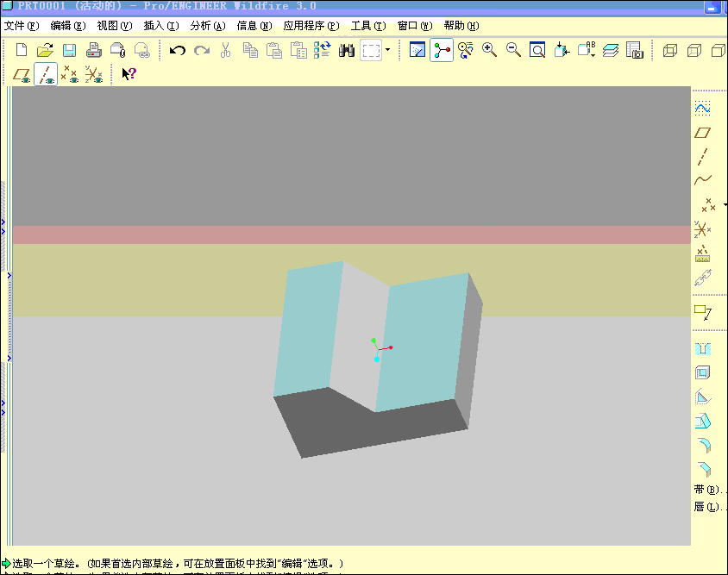
Task: Select the dashed selection box tool
Action: (x=371, y=50)
